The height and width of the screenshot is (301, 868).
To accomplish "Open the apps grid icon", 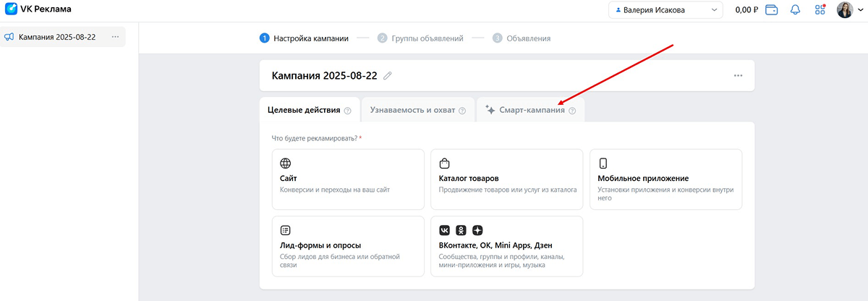I will (820, 10).
